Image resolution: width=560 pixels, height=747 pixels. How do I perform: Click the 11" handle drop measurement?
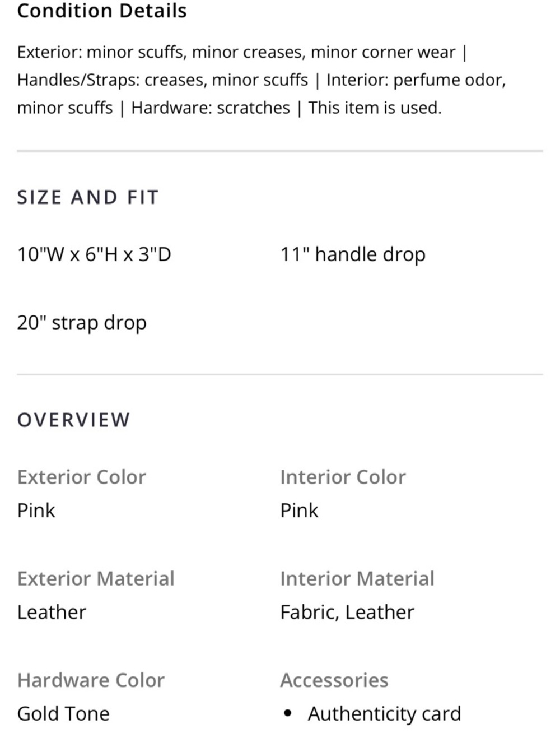[x=353, y=254]
